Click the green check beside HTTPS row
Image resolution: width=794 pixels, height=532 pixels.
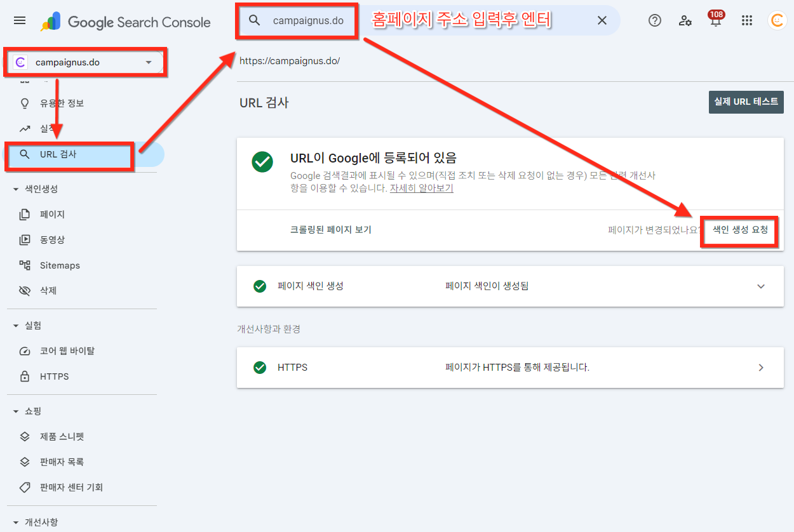[260, 368]
